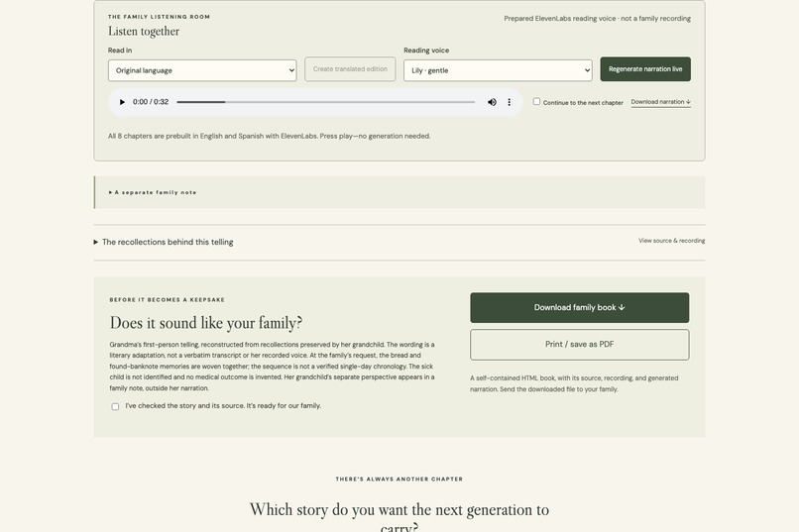Open View source & recording link
799x532 pixels.
(x=671, y=241)
